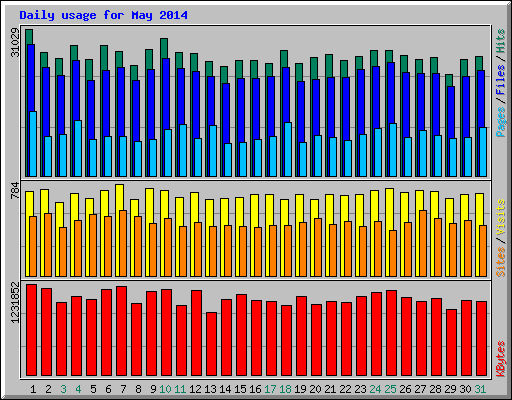Click the red "KBytes" legend label
Viewport: 512px width, 400px height.
[x=501, y=359]
